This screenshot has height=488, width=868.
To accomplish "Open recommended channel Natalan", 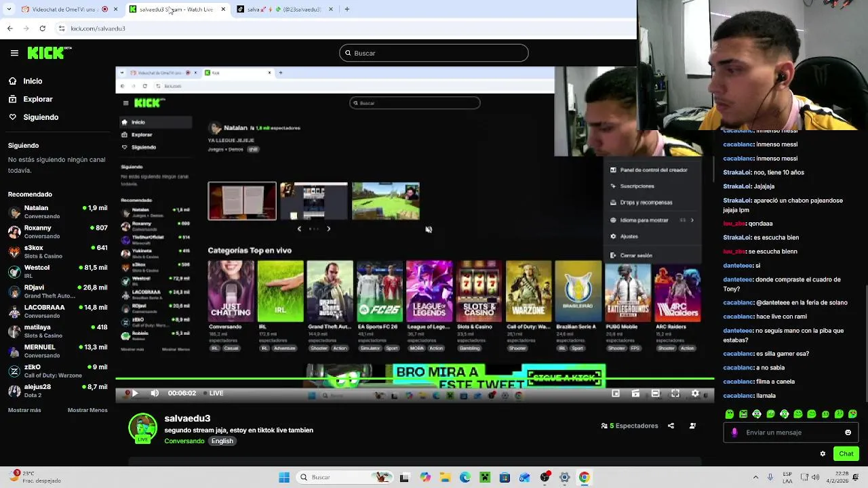I will point(58,211).
